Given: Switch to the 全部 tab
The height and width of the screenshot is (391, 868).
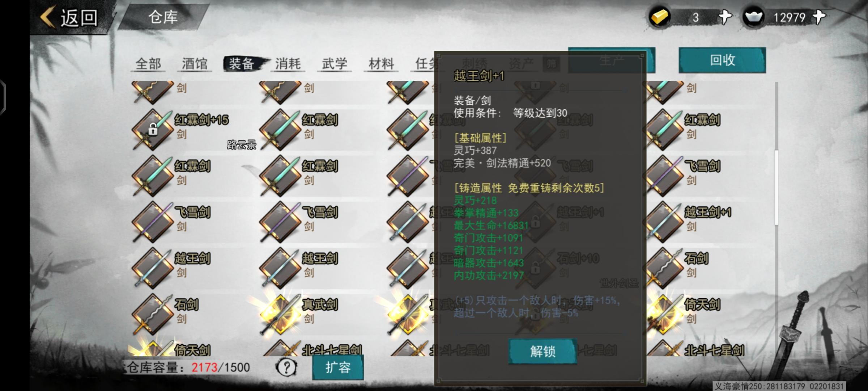Looking at the screenshot, I should pyautogui.click(x=148, y=64).
